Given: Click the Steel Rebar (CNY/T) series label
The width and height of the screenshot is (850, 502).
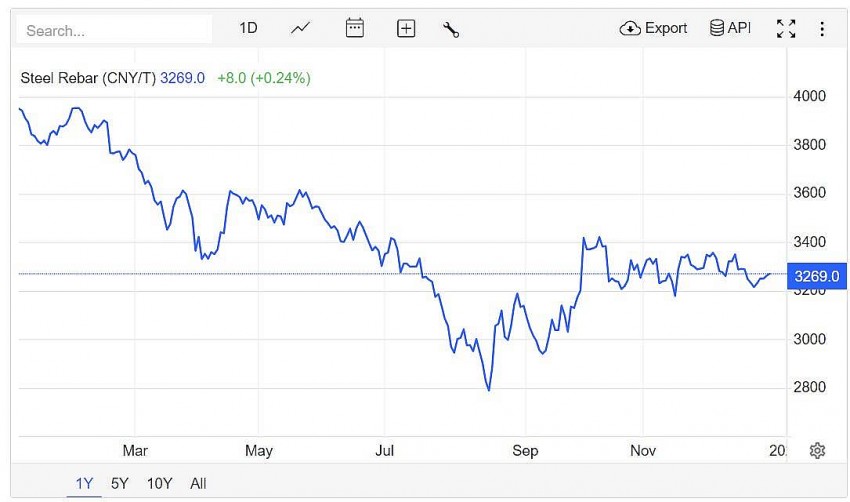Looking at the screenshot, I should pos(88,78).
